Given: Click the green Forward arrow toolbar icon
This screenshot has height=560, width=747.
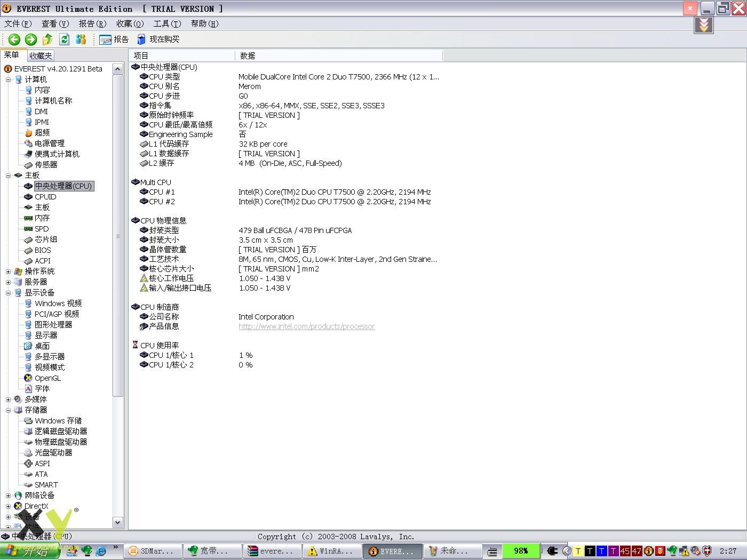Looking at the screenshot, I should tap(31, 39).
